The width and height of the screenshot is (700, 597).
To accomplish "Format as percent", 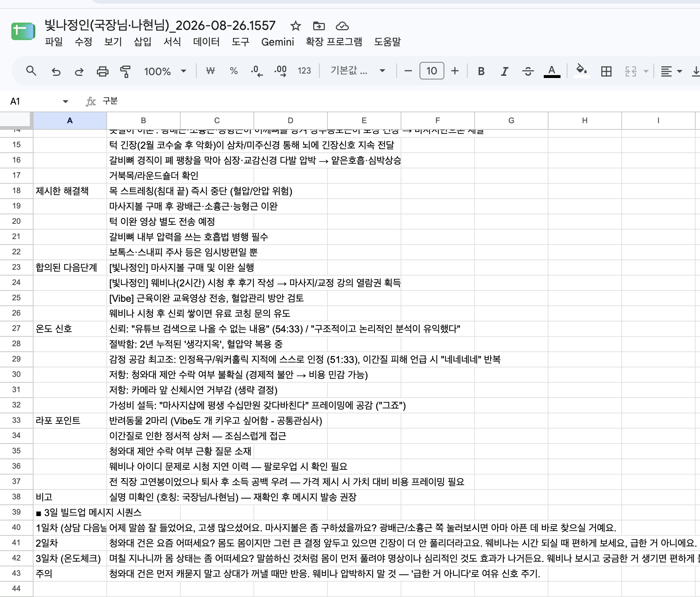I will click(233, 71).
